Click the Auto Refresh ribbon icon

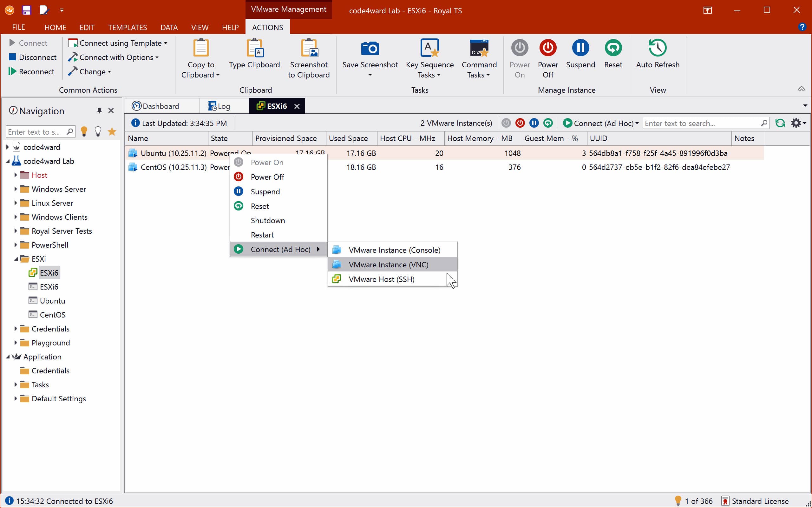pyautogui.click(x=658, y=48)
